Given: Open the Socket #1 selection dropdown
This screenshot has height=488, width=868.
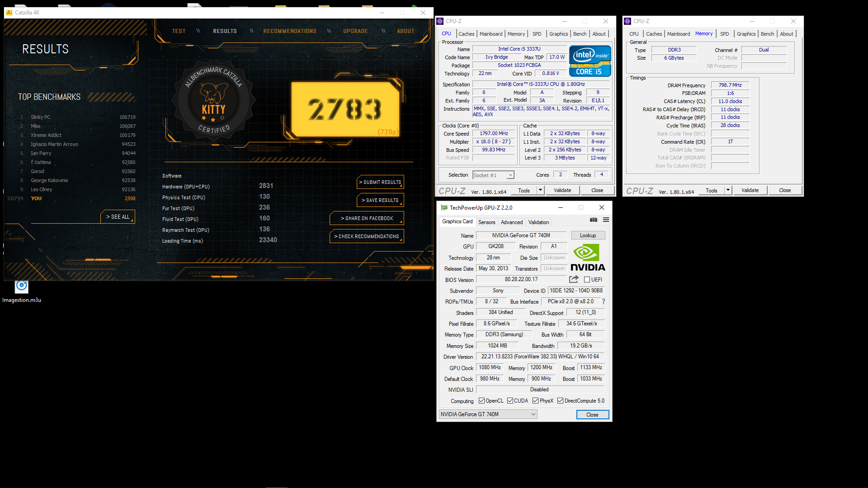Looking at the screenshot, I should point(494,175).
